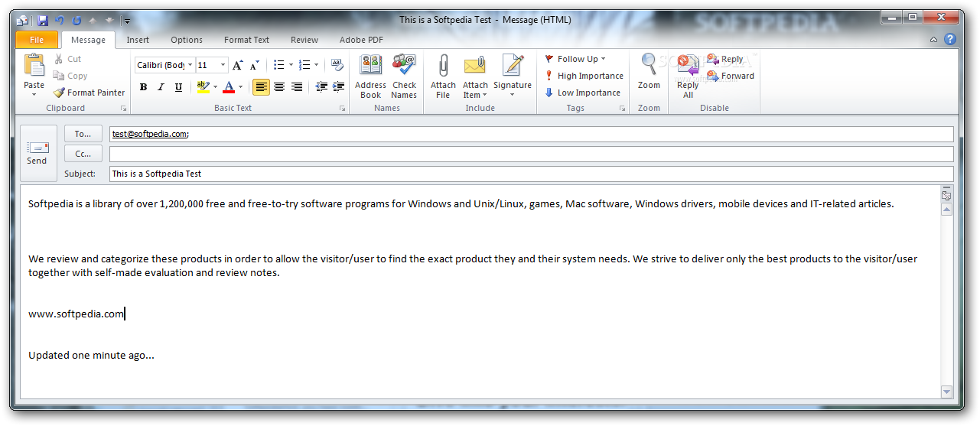980x426 pixels.
Task: Open the Basic Text dialog launcher
Action: coord(342,109)
